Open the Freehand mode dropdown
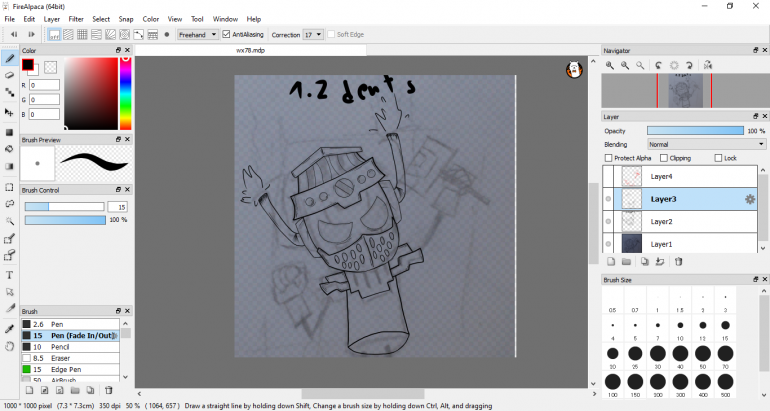 tap(197, 34)
